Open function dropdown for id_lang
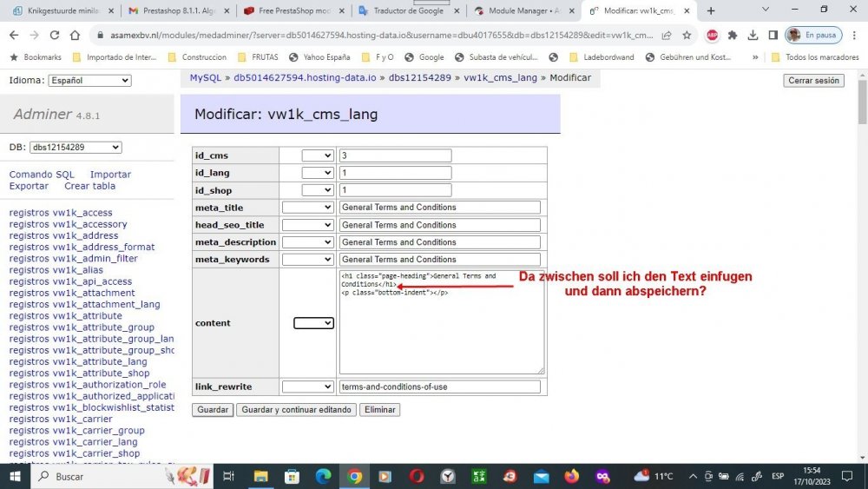 [318, 173]
